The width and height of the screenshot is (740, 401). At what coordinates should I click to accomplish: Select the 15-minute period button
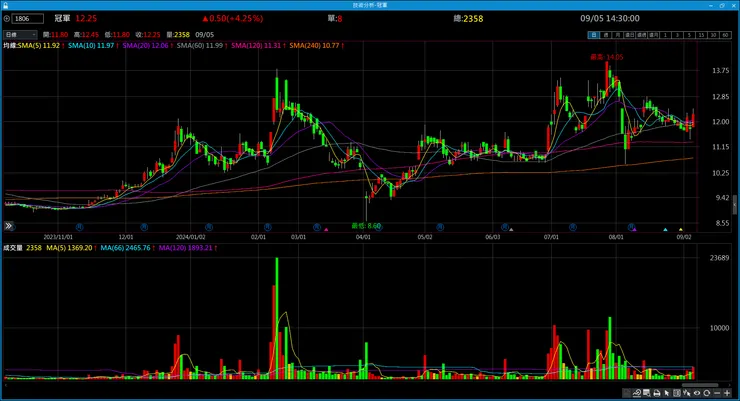point(701,35)
